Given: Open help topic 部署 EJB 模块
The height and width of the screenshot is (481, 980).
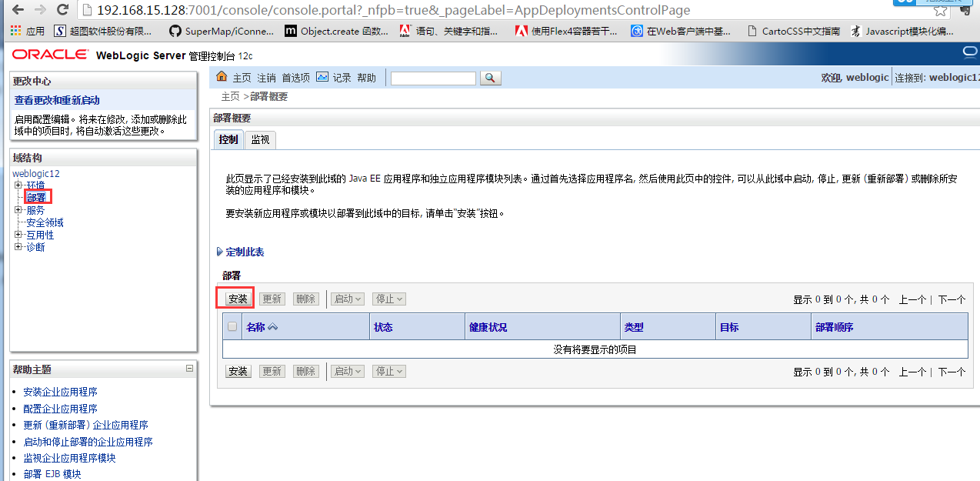Looking at the screenshot, I should click(52, 474).
